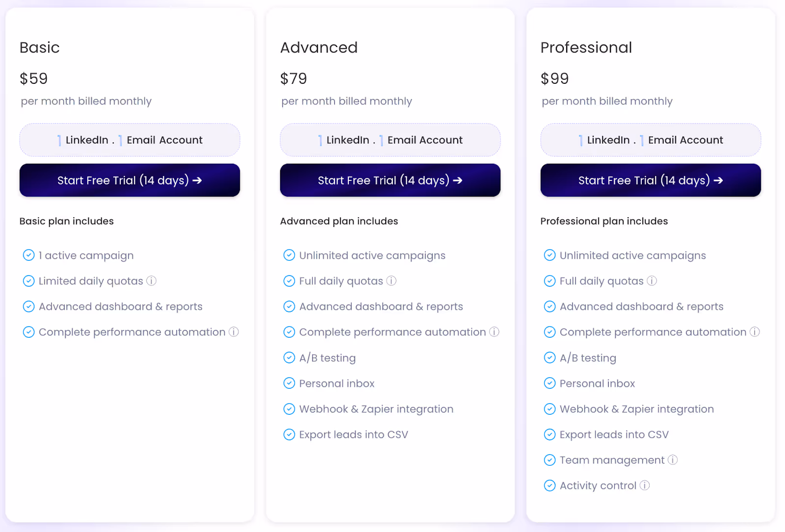Click info icon for Complete performance automation in Basic
This screenshot has height=532, width=785.
(x=234, y=332)
